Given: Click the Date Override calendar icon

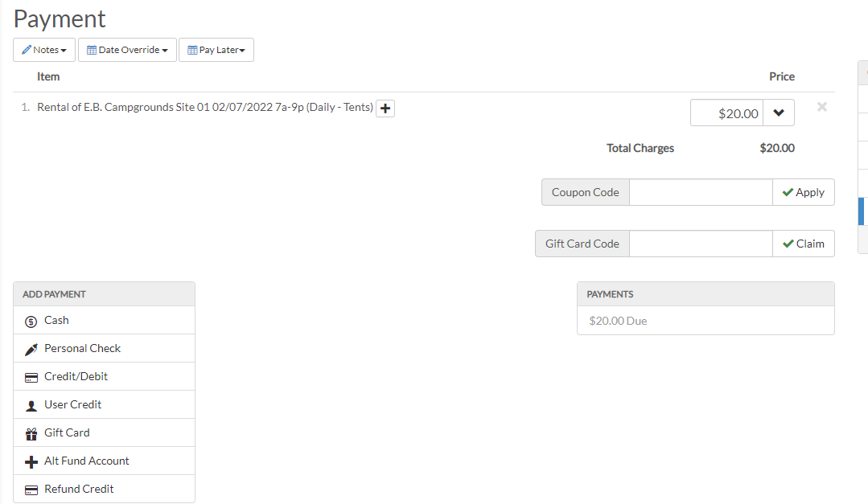Looking at the screenshot, I should (x=92, y=50).
